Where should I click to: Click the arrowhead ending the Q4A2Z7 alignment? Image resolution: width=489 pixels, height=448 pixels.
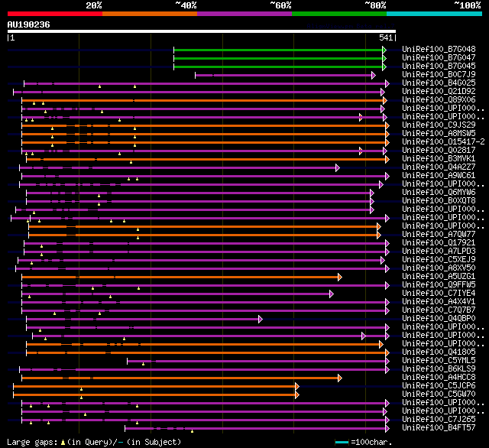click(338, 168)
